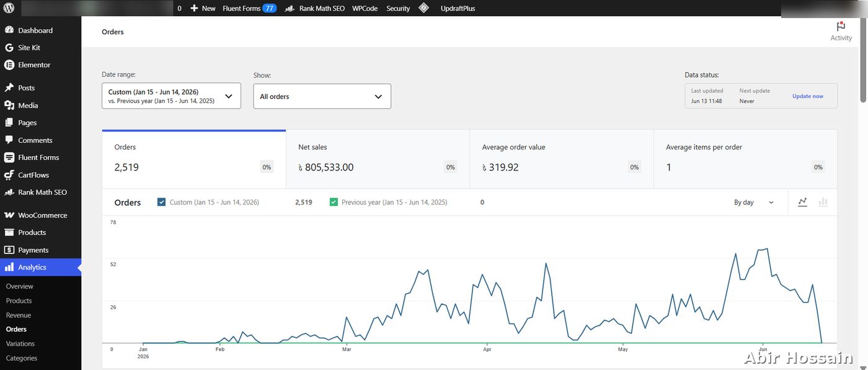Screen dimensions: 868x370
Task: Open the Analytics bar chart icon
Action: coord(9,267)
